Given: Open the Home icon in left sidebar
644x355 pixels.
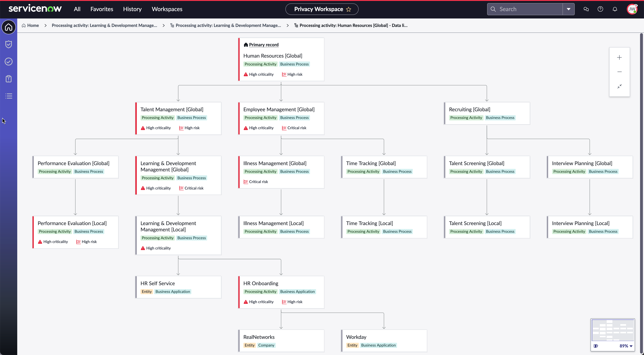Looking at the screenshot, I should click(9, 27).
